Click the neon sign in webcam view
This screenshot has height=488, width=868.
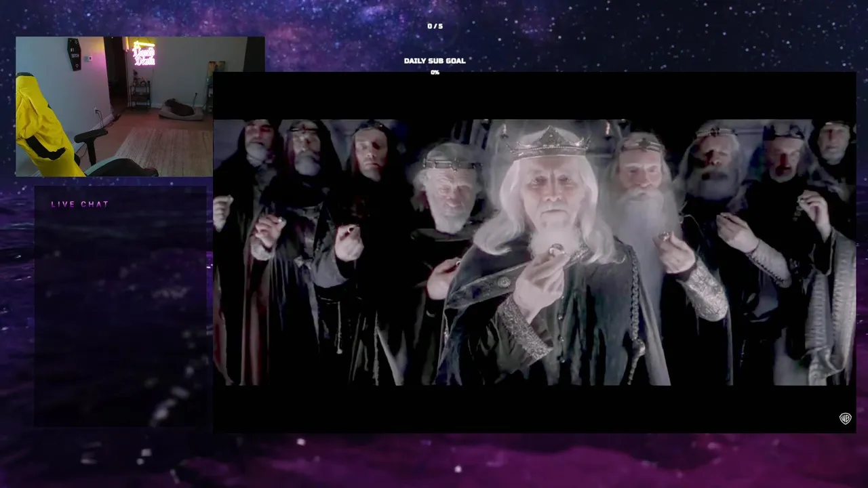pyautogui.click(x=144, y=54)
